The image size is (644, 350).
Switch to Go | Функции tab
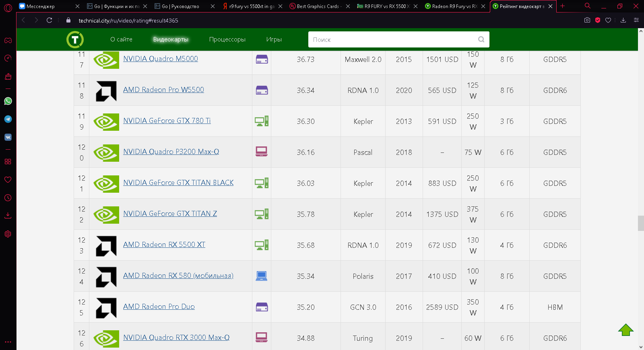pos(117,6)
